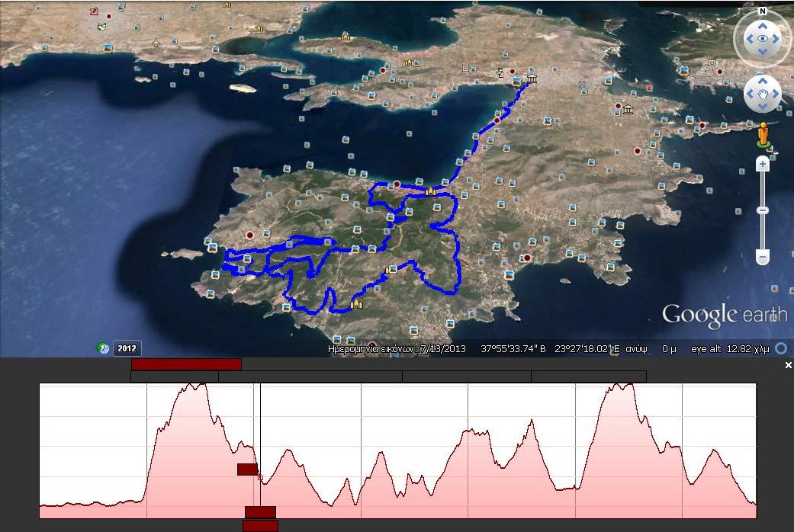Rotate view right with look joystick arrow
794x532 pixels.
776,39
